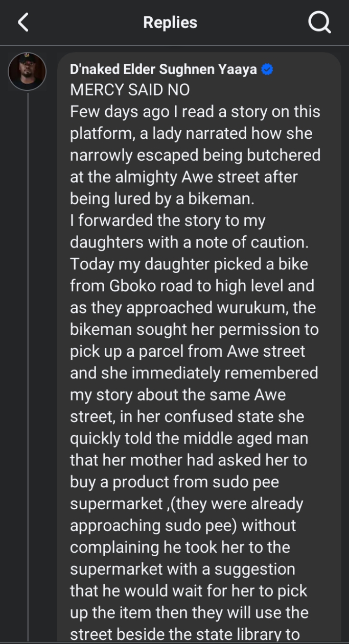Tap the Replies header title
The height and width of the screenshot is (644, 349).
coord(170,22)
